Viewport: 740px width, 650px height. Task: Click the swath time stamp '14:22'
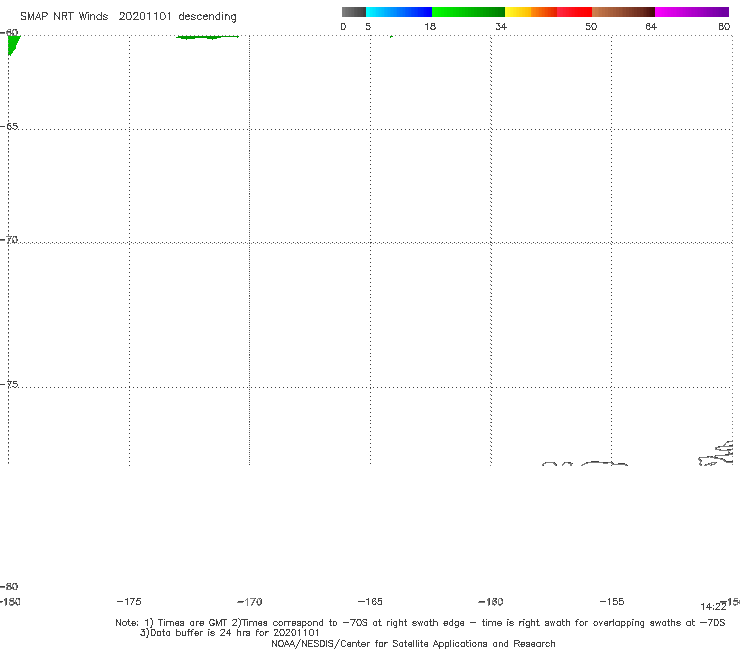(713, 607)
